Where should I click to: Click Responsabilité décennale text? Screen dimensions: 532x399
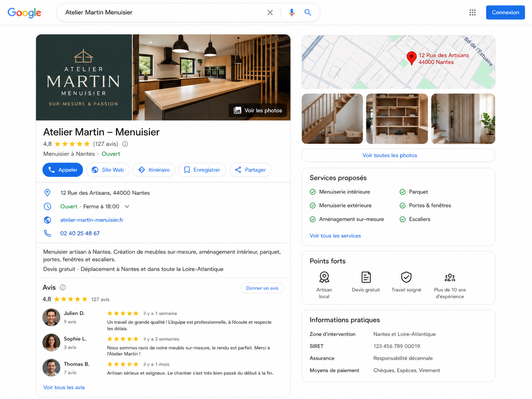coord(403,358)
